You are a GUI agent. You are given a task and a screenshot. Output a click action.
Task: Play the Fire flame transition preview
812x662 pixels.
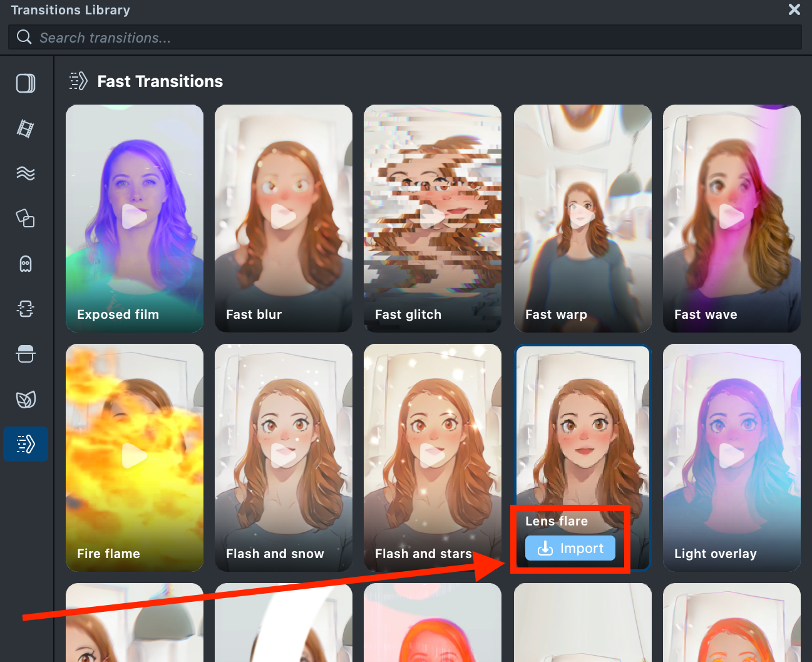click(134, 456)
